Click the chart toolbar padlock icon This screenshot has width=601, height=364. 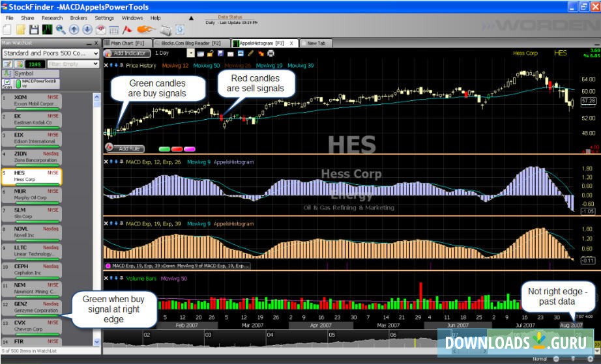click(211, 53)
